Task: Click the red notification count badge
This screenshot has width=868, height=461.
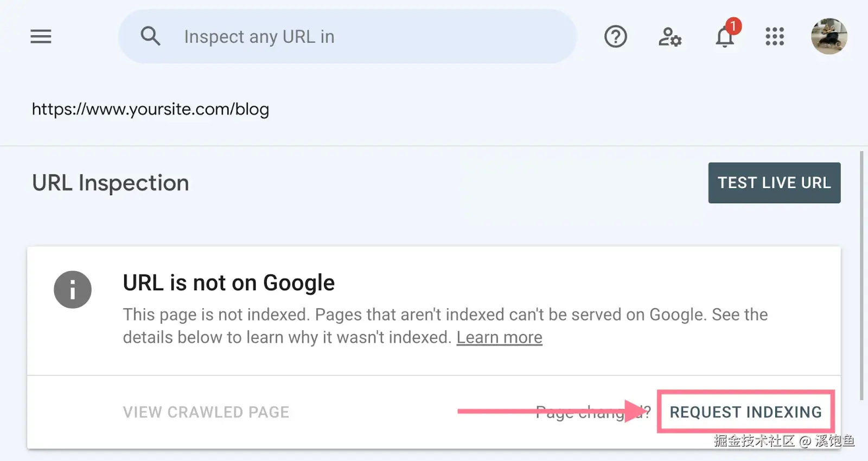Action: [733, 26]
